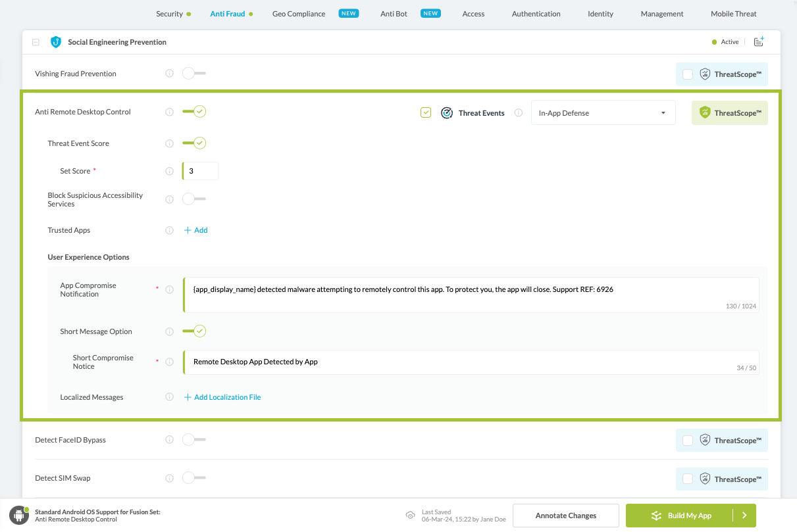
Task: Switch to the Geo Compliance tab
Action: (x=298, y=14)
